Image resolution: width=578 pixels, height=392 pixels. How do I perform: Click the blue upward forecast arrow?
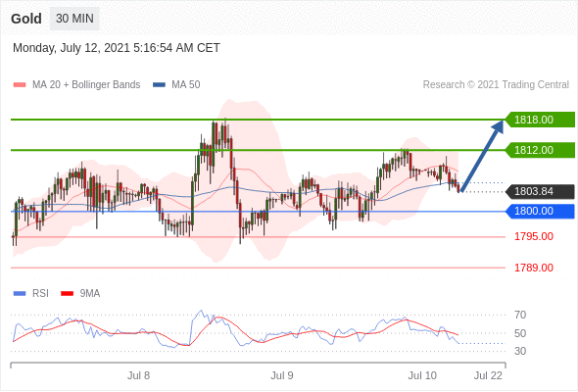[x=482, y=156]
